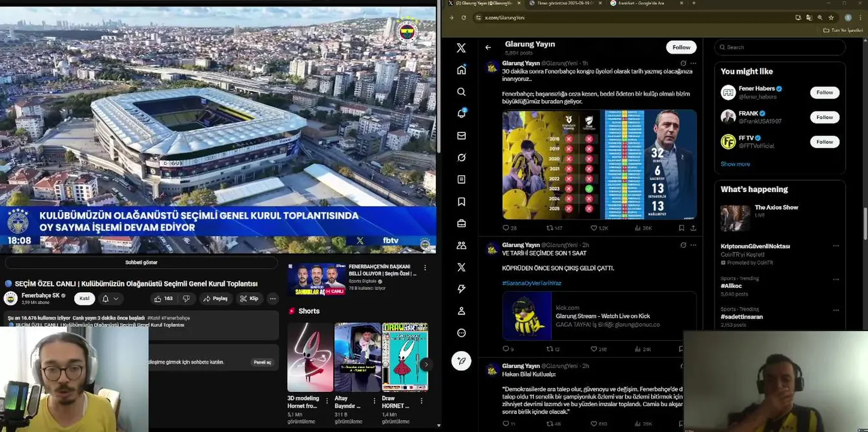This screenshot has height=432, width=868.
Task: Open Verified Orgs lightning icon in sidebar
Action: click(x=461, y=289)
